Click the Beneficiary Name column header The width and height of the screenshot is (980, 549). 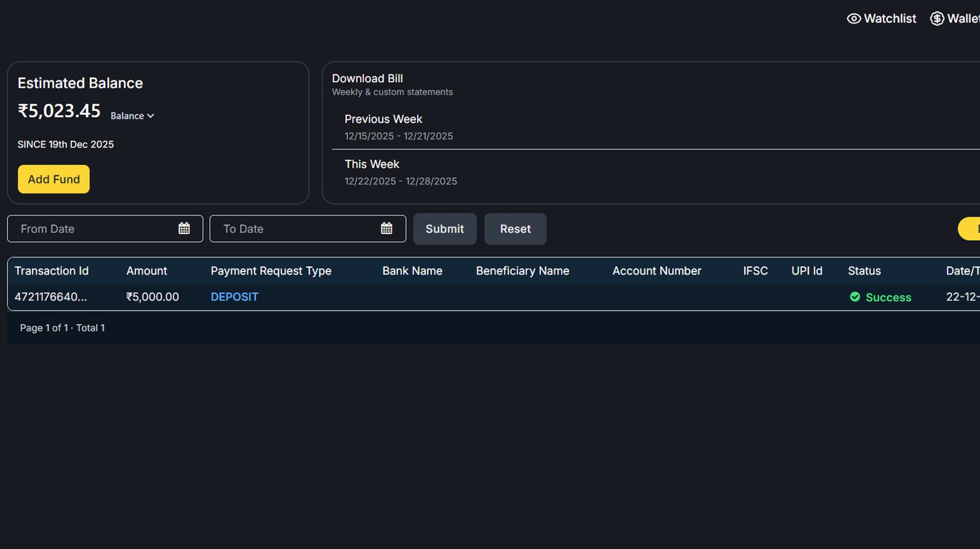click(522, 271)
